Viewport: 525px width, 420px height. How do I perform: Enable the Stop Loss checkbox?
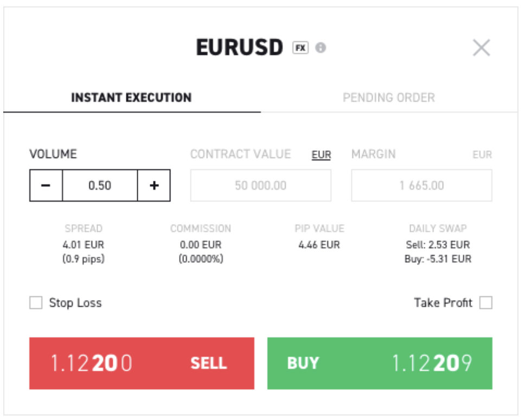pos(36,303)
